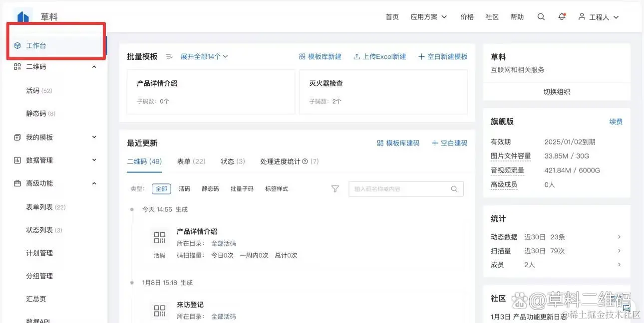Open 活码 (52) in sidebar
This screenshot has width=644, height=323.
[x=39, y=91]
